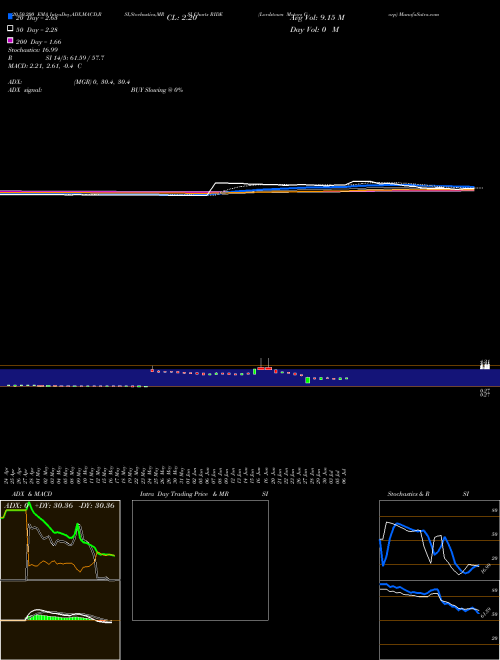Click the '+DY: 30.36' value in ADX panel

(x=55, y=505)
